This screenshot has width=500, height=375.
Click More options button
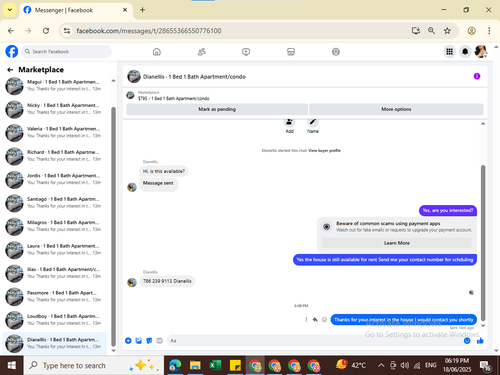point(396,109)
